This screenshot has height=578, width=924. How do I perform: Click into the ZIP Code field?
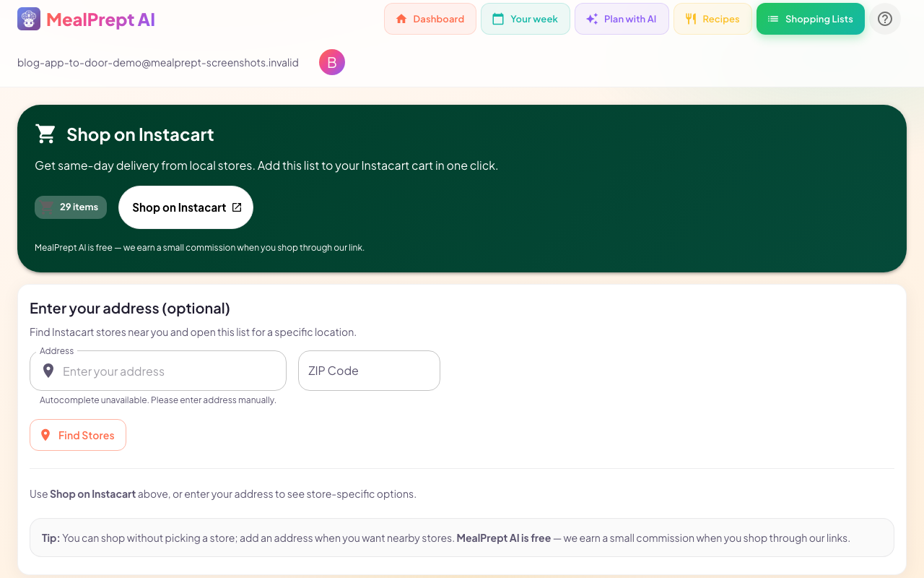coord(369,371)
